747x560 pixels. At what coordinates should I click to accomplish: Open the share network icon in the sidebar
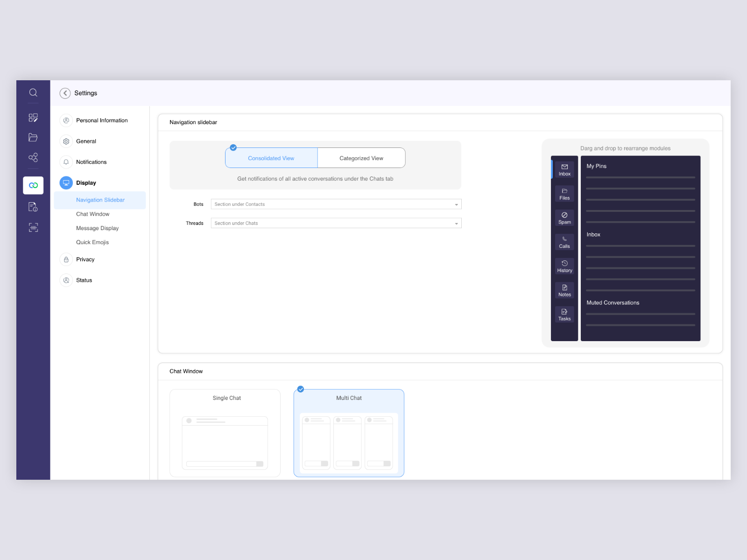point(33,157)
